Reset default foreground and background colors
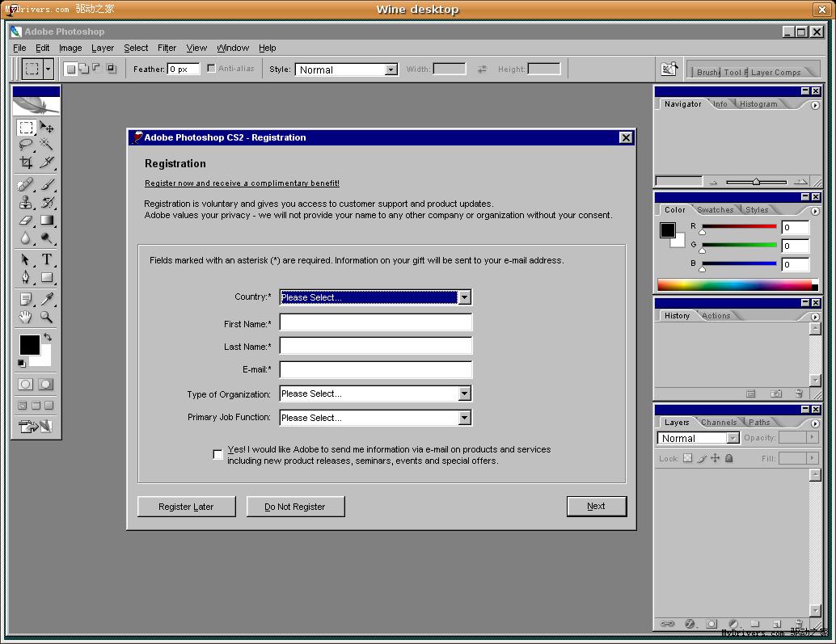Screen dimensions: 836x644 [x=21, y=364]
